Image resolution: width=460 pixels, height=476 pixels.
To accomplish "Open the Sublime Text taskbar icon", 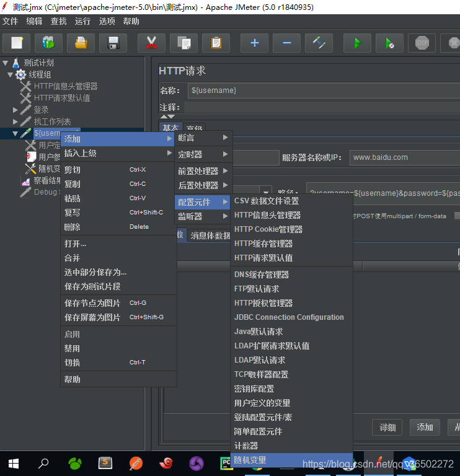I will [x=105, y=464].
